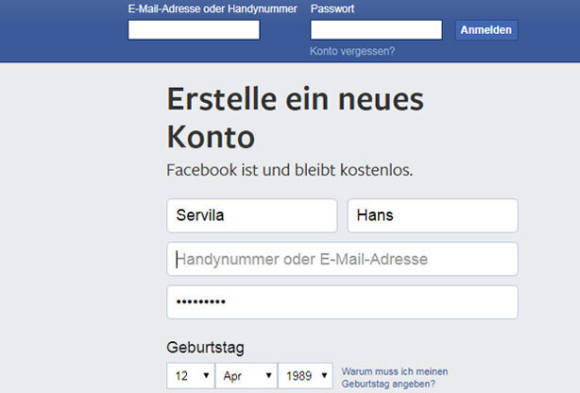580x393 pixels.
Task: Click the arrow beside the day value 12
Action: (x=206, y=376)
